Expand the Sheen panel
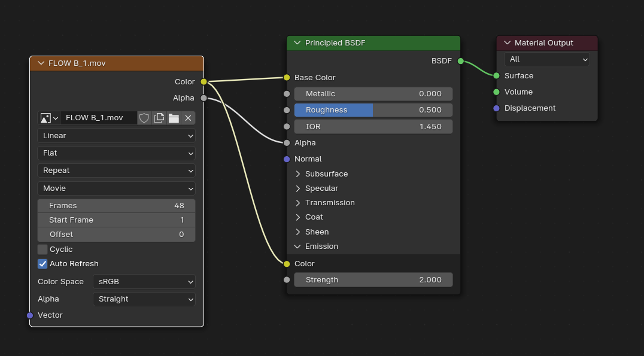 click(298, 232)
